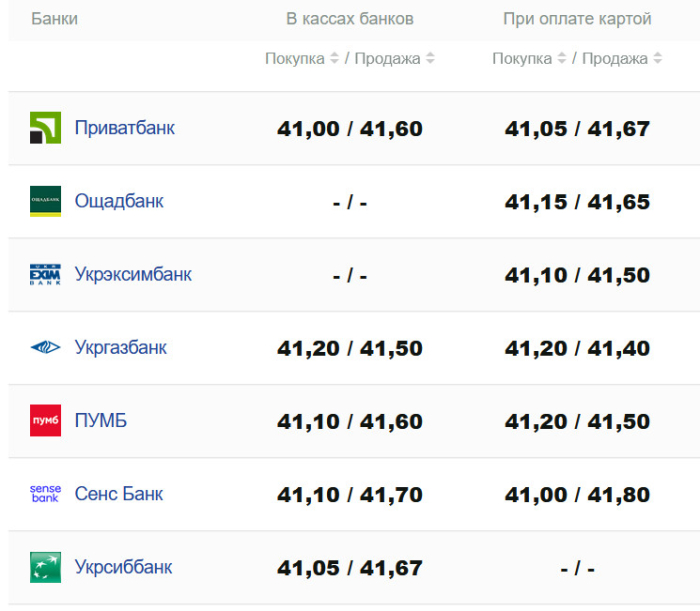The image size is (700, 611).
Task: Click the При оплате картой column header
Action: (577, 19)
